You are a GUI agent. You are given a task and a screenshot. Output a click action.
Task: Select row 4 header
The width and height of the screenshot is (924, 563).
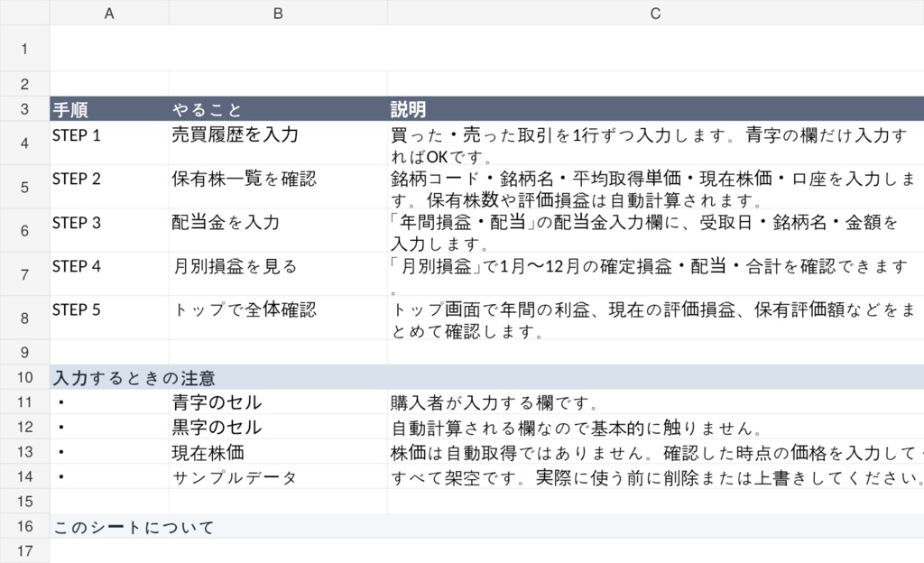24,143
